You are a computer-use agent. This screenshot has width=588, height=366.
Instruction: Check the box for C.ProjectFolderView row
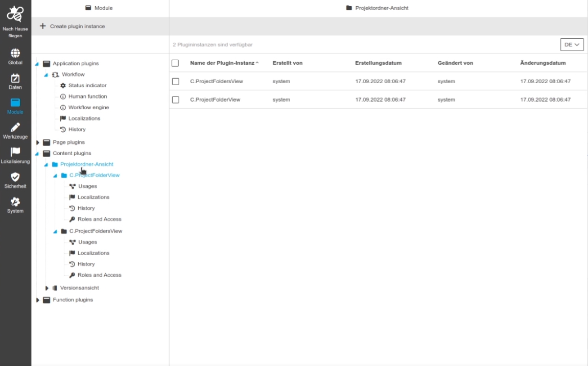175,100
